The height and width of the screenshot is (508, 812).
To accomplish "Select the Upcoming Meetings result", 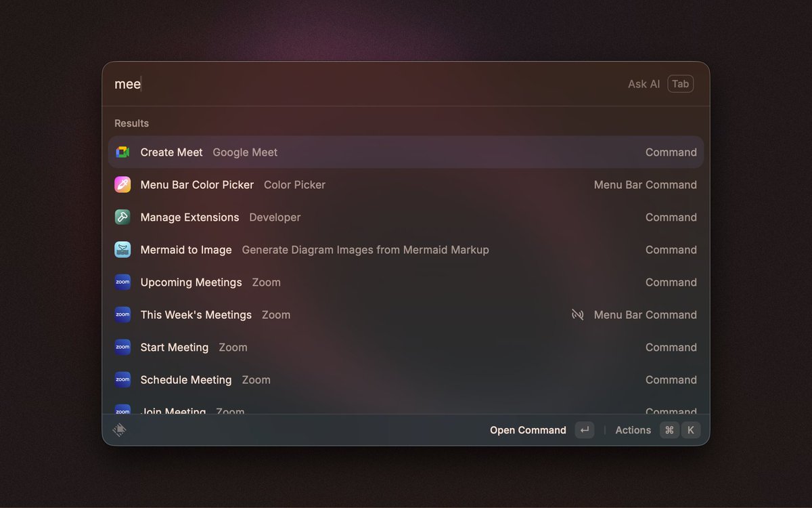I will coord(406,282).
